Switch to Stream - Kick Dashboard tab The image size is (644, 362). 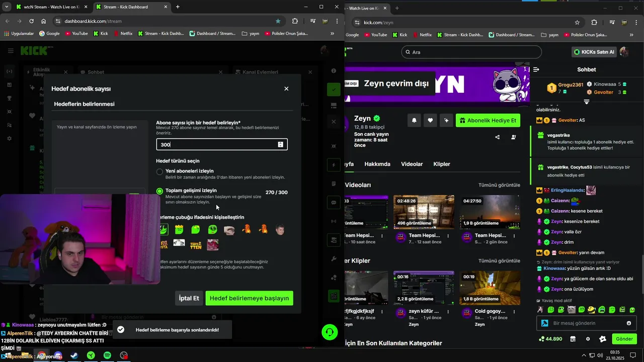tap(131, 7)
